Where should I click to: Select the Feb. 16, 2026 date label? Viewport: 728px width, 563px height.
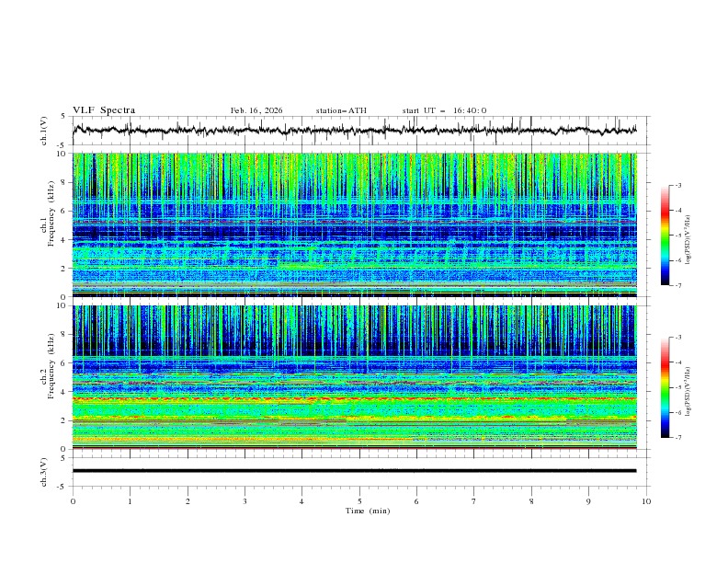tap(256, 110)
